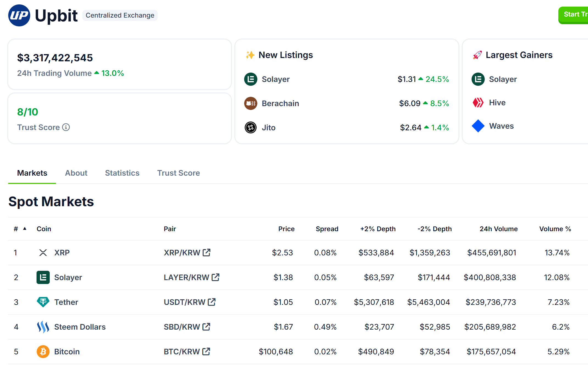Open USDT/KRW external link icon
This screenshot has height=367, width=588.
point(212,302)
